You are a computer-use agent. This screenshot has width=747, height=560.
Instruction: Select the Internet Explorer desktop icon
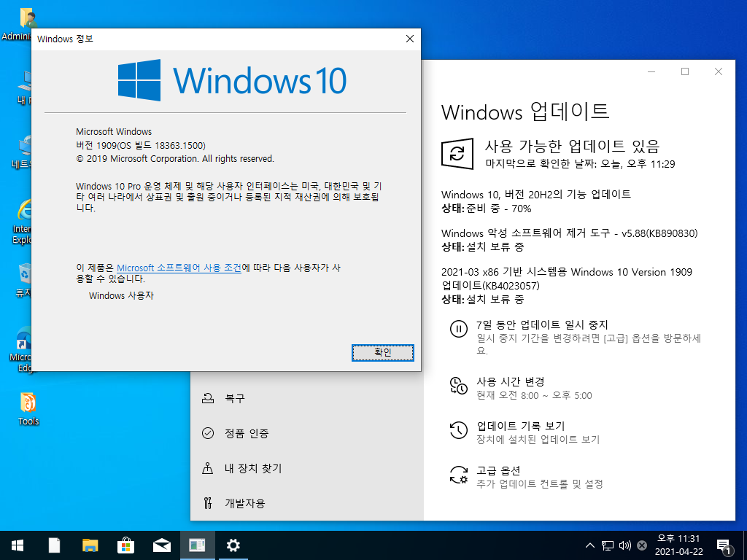coord(21,222)
